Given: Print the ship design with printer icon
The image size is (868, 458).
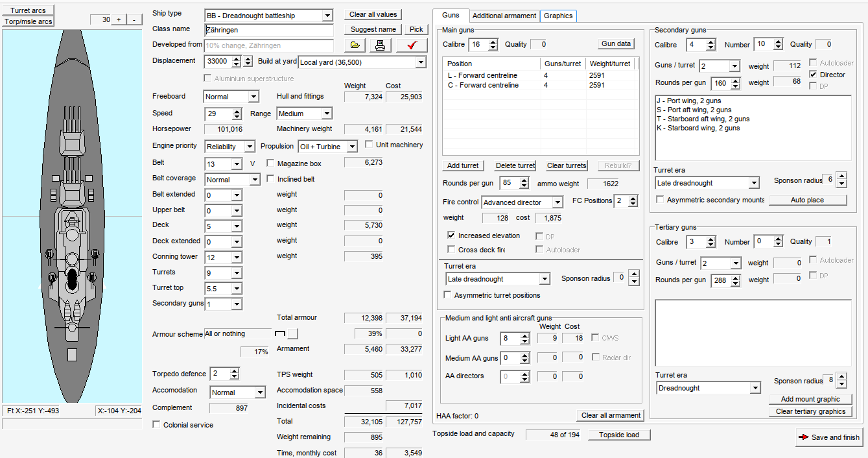Looking at the screenshot, I should point(381,45).
